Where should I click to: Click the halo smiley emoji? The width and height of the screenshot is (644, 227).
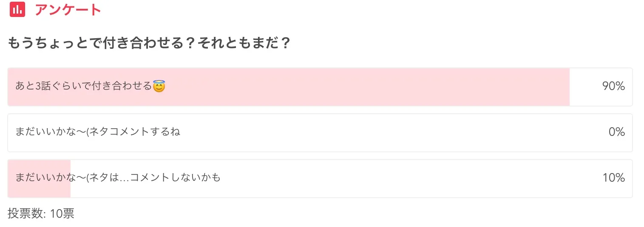tap(159, 87)
